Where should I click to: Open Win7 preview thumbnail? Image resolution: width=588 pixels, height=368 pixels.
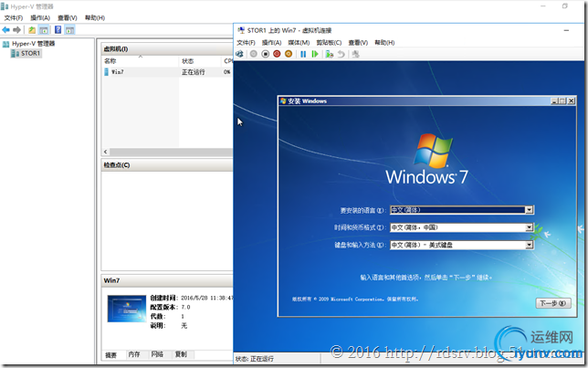[x=127, y=309]
